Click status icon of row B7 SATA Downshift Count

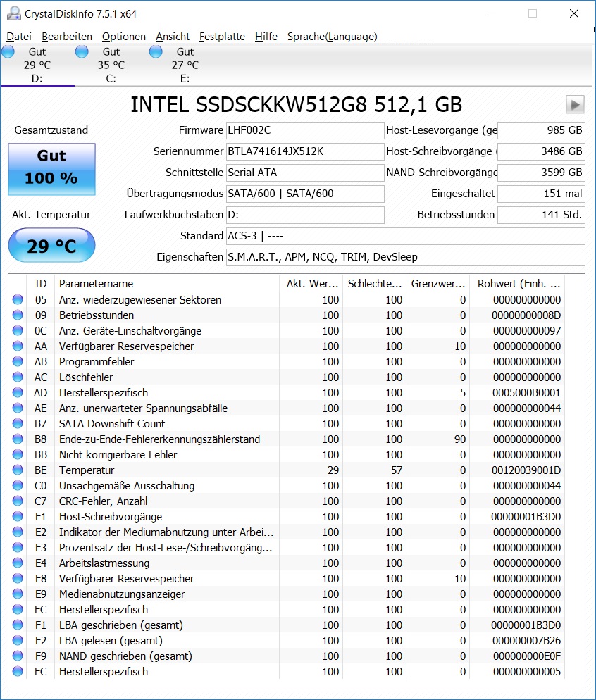pyautogui.click(x=18, y=423)
